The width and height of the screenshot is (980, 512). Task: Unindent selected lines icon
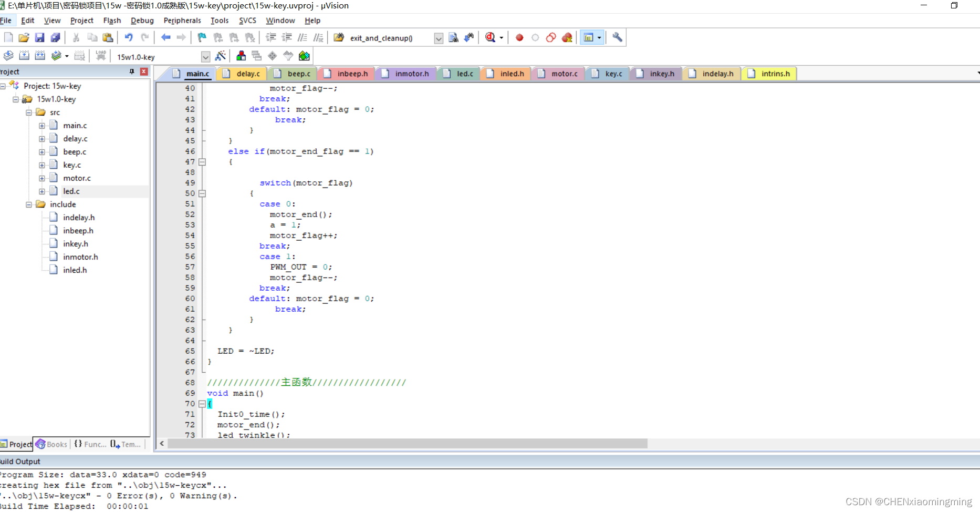287,37
